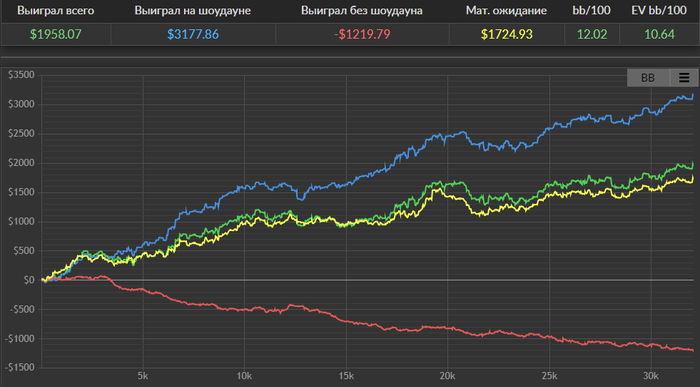Click the $0 y-axis label
Screen dimensions: 700x387
coord(29,280)
